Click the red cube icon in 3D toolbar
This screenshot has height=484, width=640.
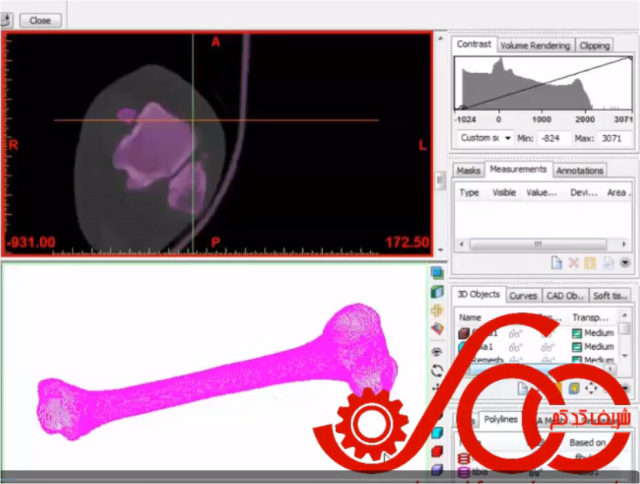pyautogui.click(x=437, y=452)
